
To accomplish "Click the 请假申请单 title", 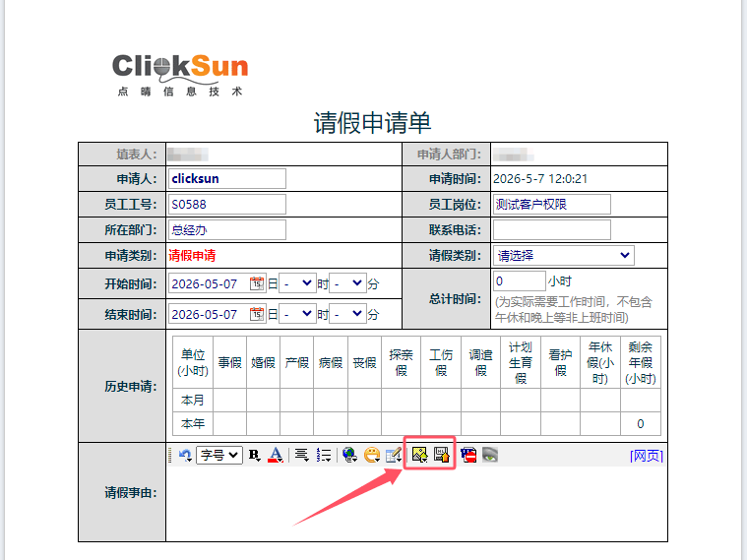I will (373, 123).
